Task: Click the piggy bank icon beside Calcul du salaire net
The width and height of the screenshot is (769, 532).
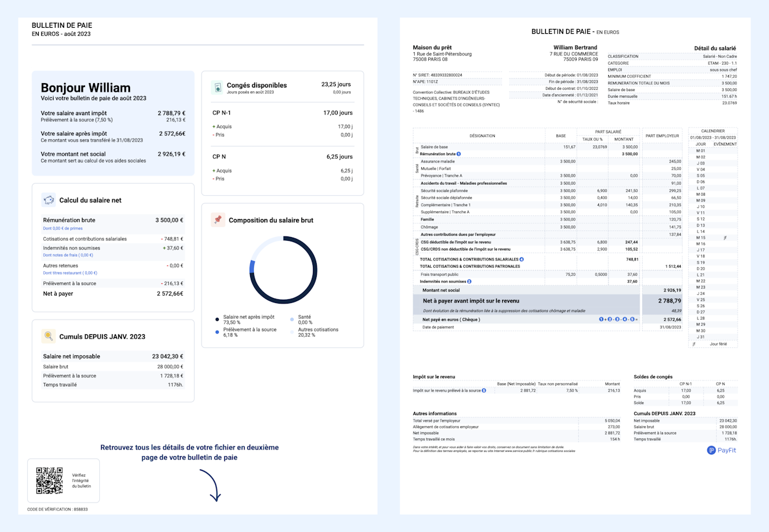Action: [x=49, y=200]
